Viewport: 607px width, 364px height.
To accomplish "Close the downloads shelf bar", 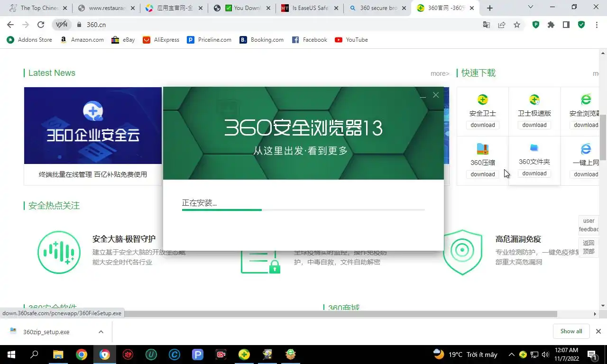I will [598, 331].
